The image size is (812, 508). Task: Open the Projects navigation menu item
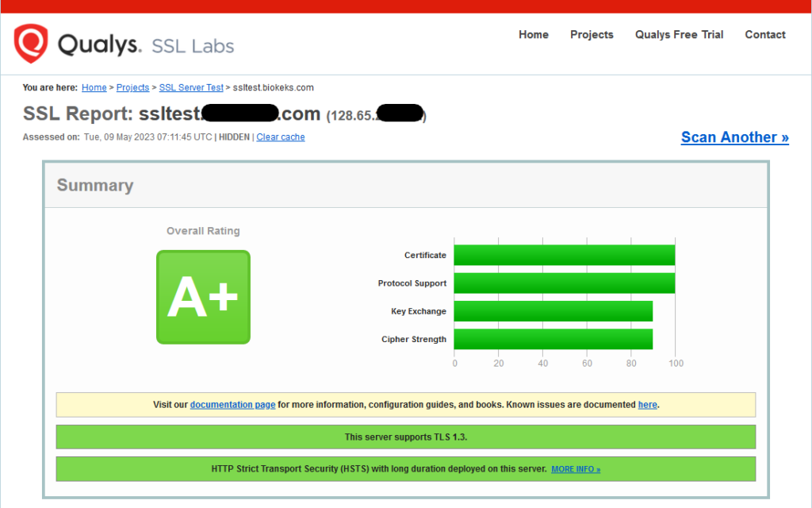click(592, 35)
